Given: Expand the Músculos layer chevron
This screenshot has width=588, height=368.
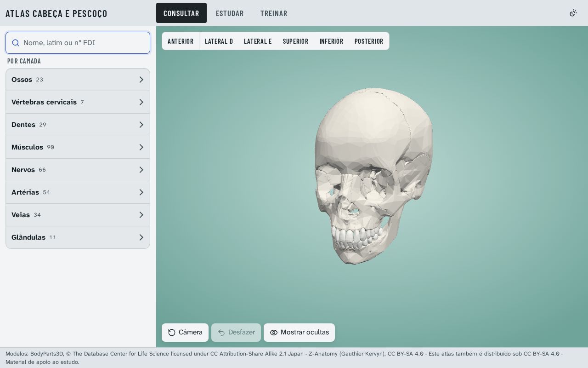Looking at the screenshot, I should click(x=141, y=147).
